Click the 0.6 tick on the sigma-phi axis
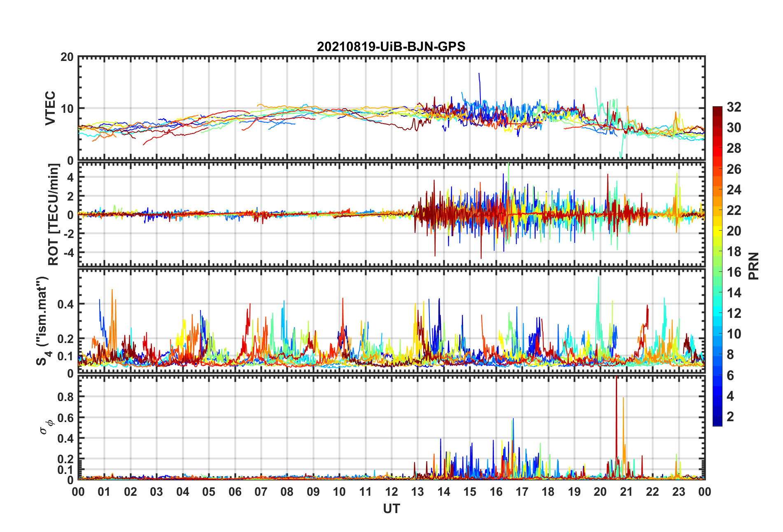783x532 pixels. (65, 418)
